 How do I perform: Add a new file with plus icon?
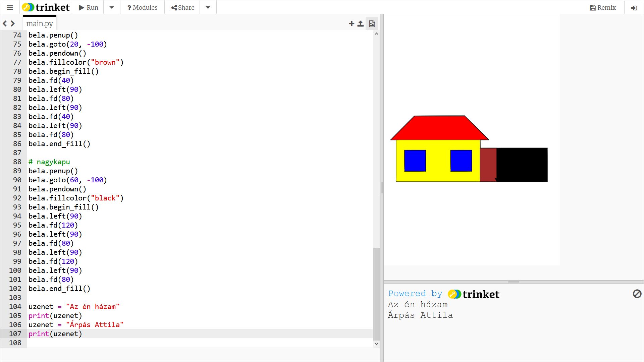[x=351, y=23]
